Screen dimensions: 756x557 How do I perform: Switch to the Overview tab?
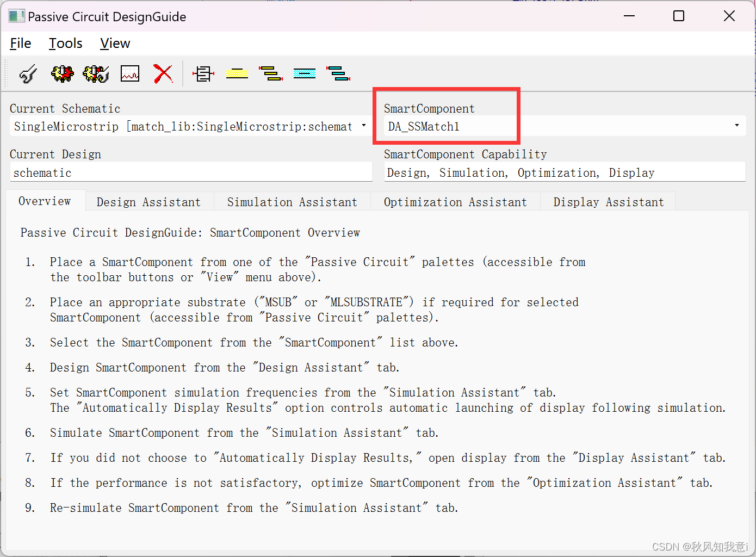point(45,201)
